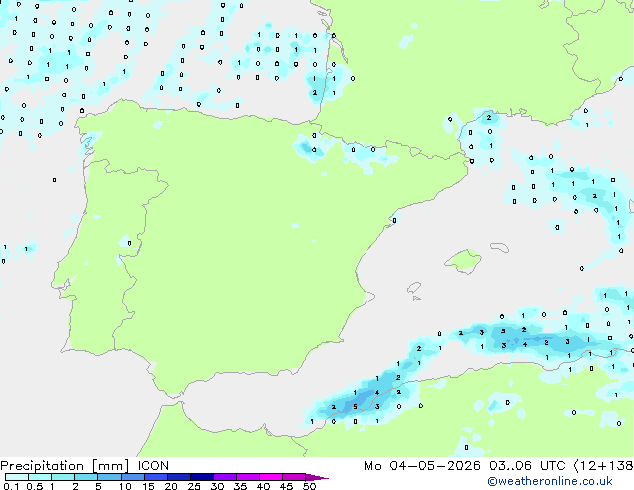Pick the 10–15 mm legend swatch

(133, 477)
